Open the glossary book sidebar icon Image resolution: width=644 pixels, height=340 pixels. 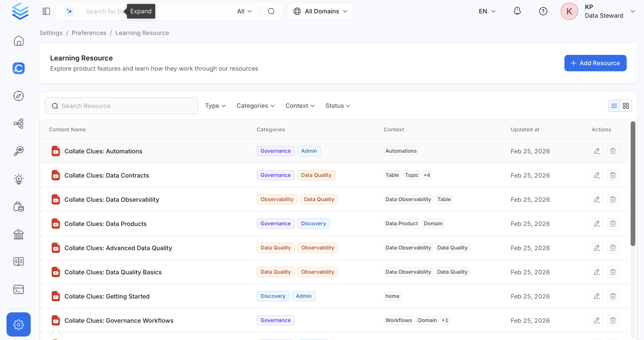coord(19,262)
